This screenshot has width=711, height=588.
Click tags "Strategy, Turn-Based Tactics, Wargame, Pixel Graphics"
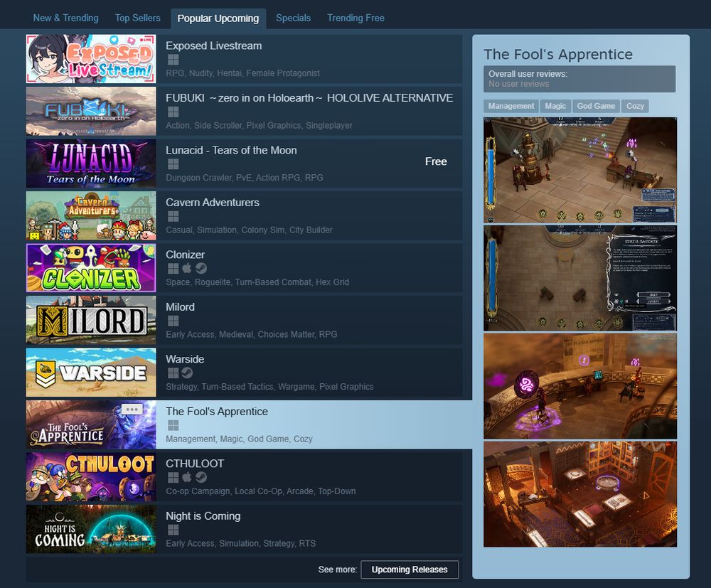point(269,387)
